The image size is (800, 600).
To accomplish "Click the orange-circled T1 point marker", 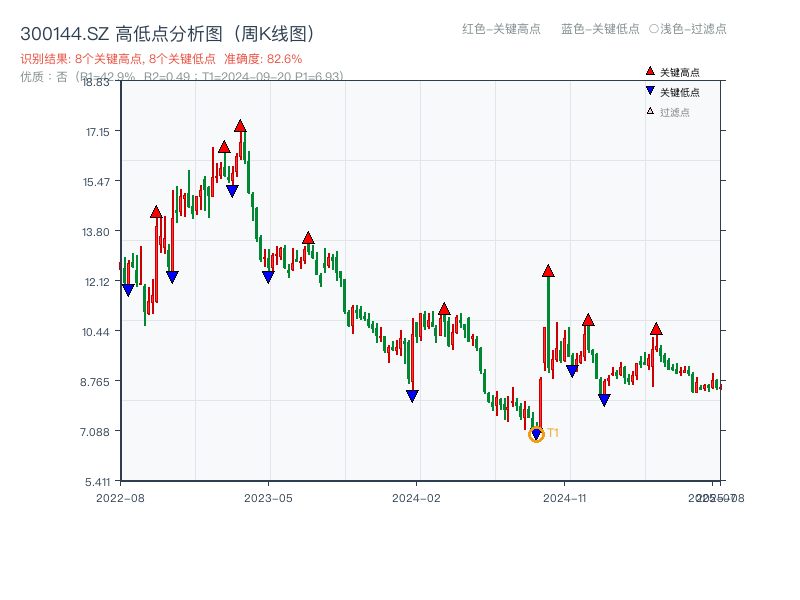I will coord(536,434).
